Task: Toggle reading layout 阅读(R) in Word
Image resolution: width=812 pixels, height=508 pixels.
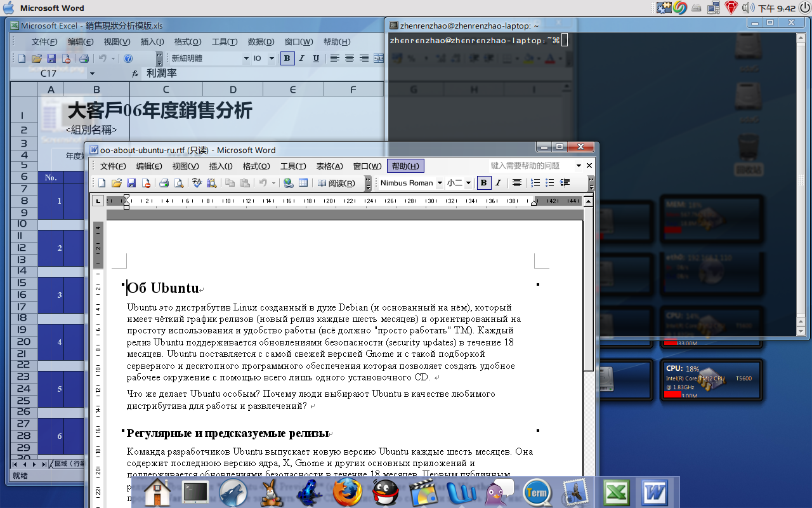Action: (337, 183)
